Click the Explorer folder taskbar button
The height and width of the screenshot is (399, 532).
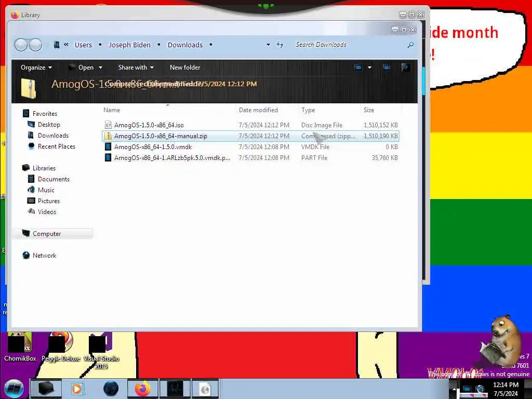coord(46,389)
